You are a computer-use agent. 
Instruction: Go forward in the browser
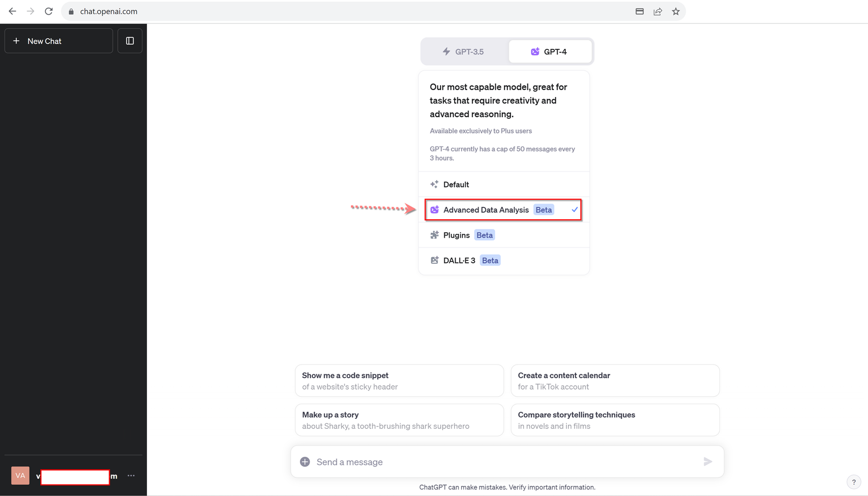coord(30,11)
